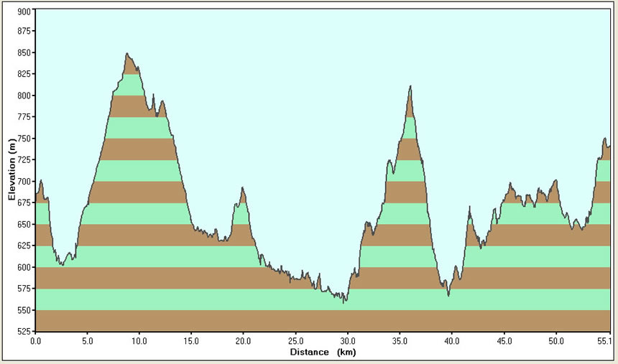
Task: Click the 725 elevation axis label
Action: [x=24, y=160]
